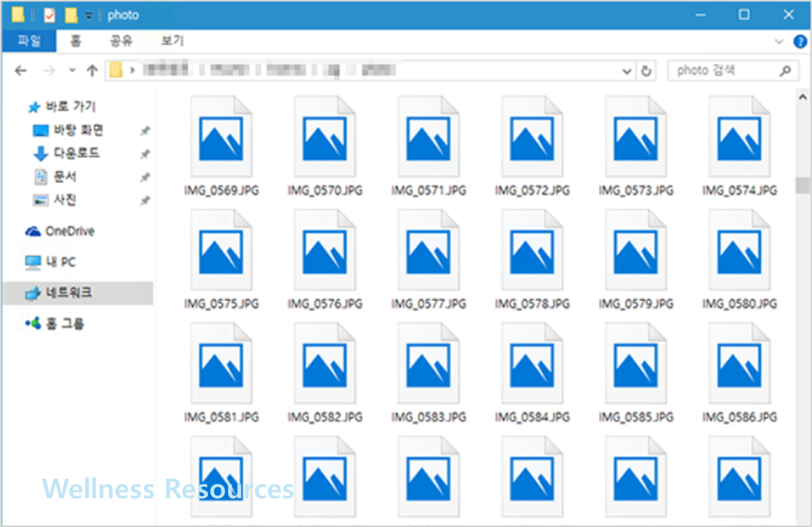
Task: Maximize the photo window
Action: coord(744,15)
